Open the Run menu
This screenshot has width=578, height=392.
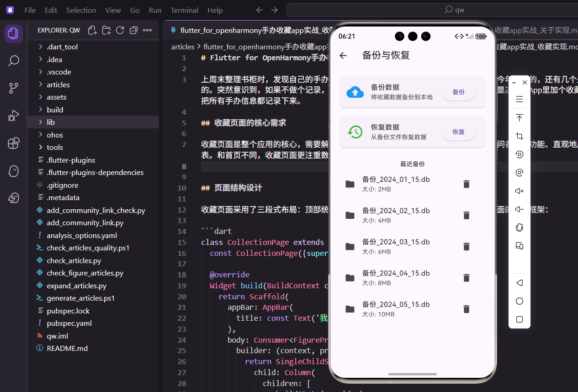(x=155, y=10)
